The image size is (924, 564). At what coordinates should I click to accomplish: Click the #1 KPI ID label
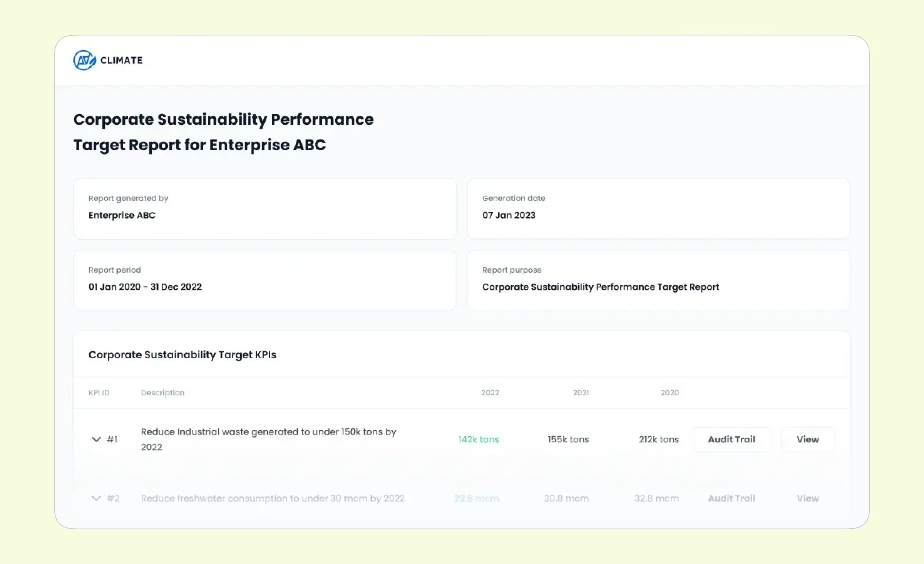(112, 439)
